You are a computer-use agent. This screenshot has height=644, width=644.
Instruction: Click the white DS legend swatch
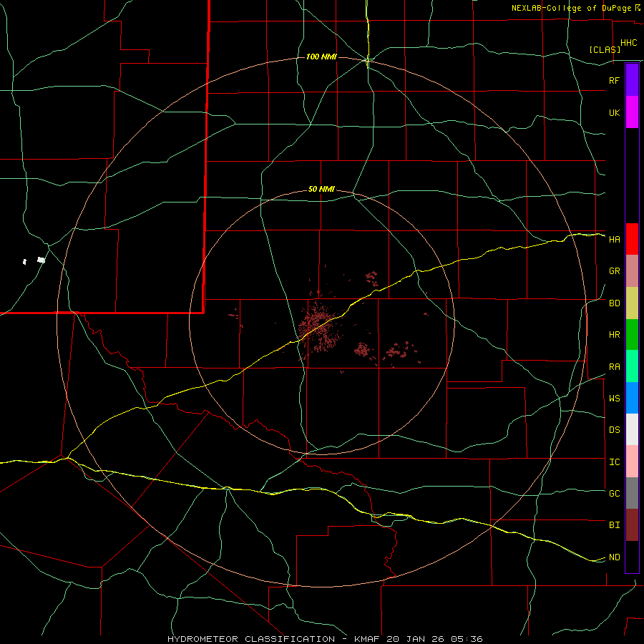[632, 429]
